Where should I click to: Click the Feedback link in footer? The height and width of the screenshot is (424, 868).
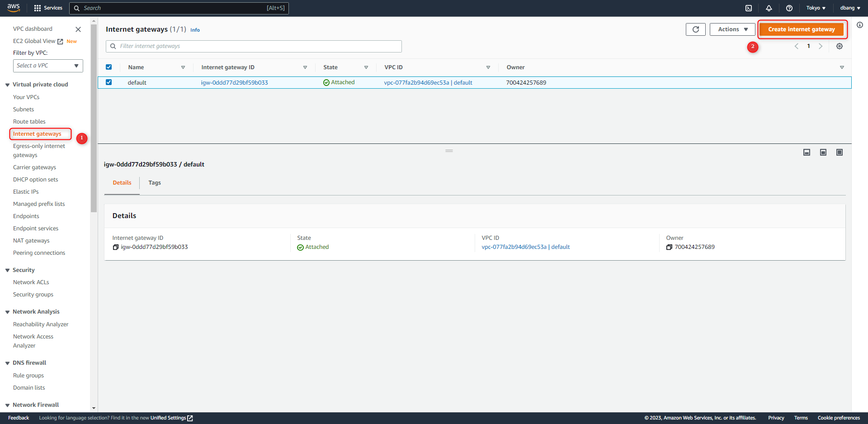(19, 418)
